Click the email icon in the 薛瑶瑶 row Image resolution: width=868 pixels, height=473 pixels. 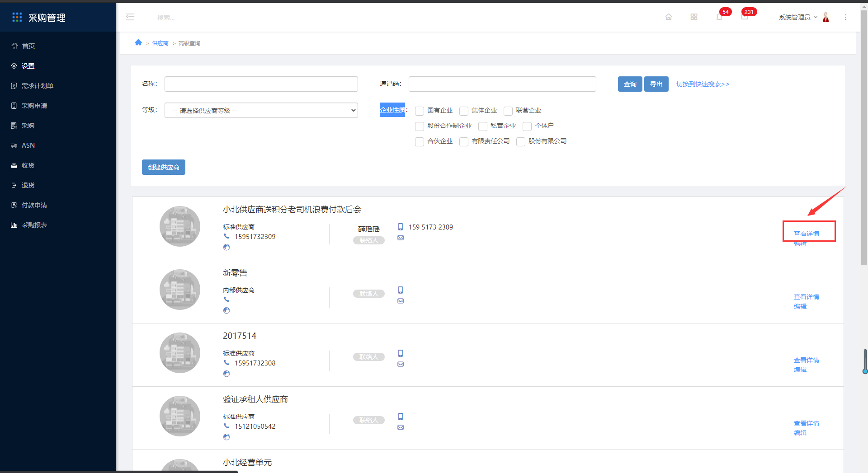(401, 238)
